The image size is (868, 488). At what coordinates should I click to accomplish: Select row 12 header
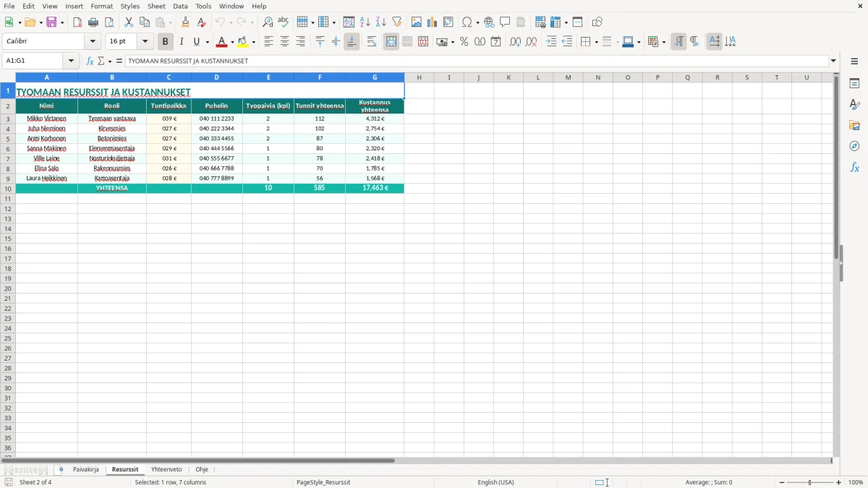(8, 209)
